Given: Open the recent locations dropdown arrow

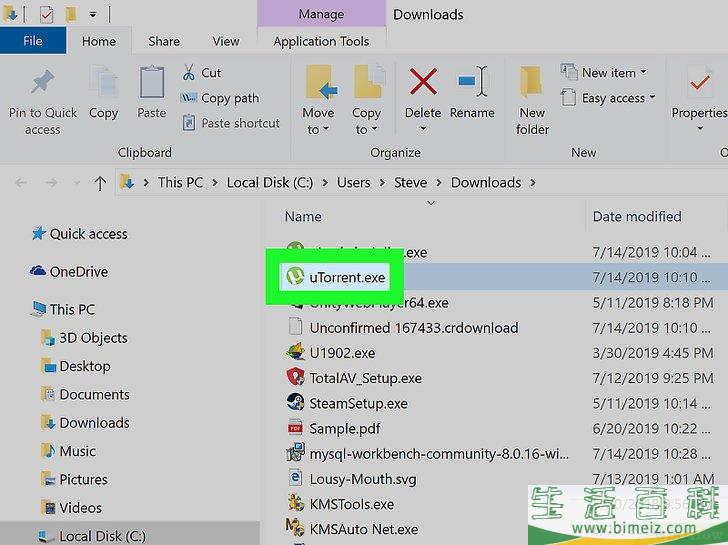Looking at the screenshot, I should (77, 183).
